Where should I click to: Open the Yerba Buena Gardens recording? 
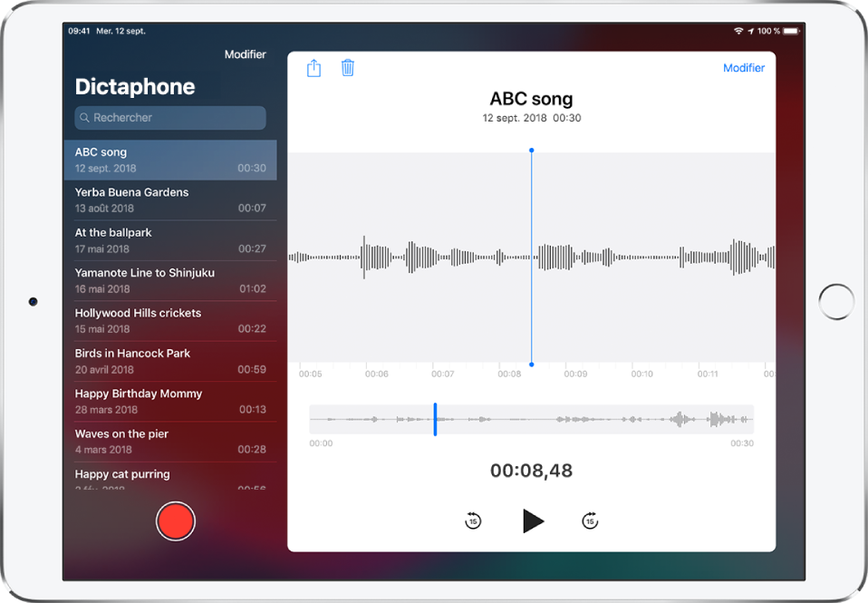170,200
